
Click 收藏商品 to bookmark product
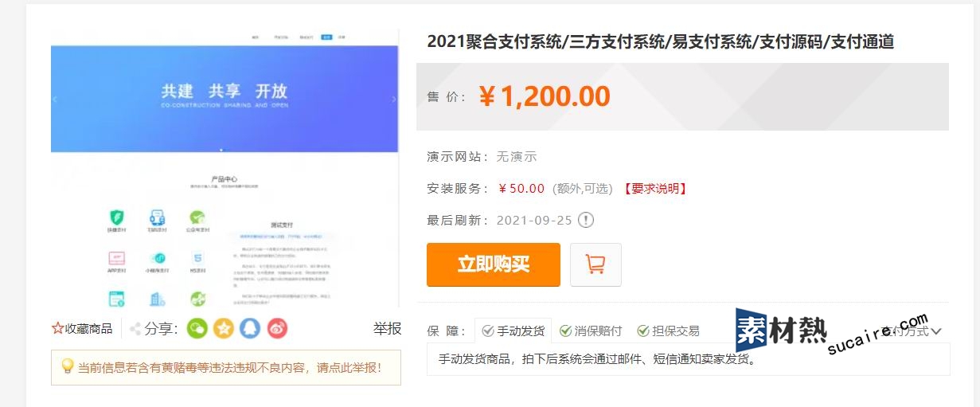[x=89, y=328]
